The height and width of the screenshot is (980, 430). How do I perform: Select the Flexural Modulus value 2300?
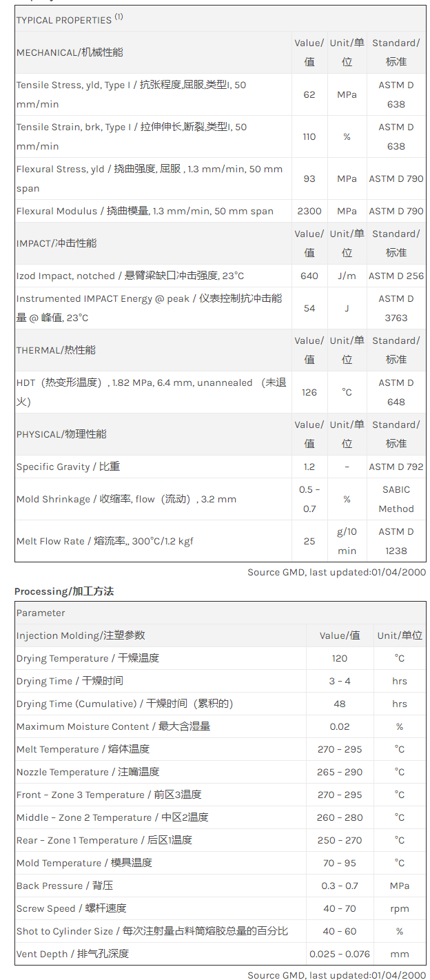coord(309,211)
